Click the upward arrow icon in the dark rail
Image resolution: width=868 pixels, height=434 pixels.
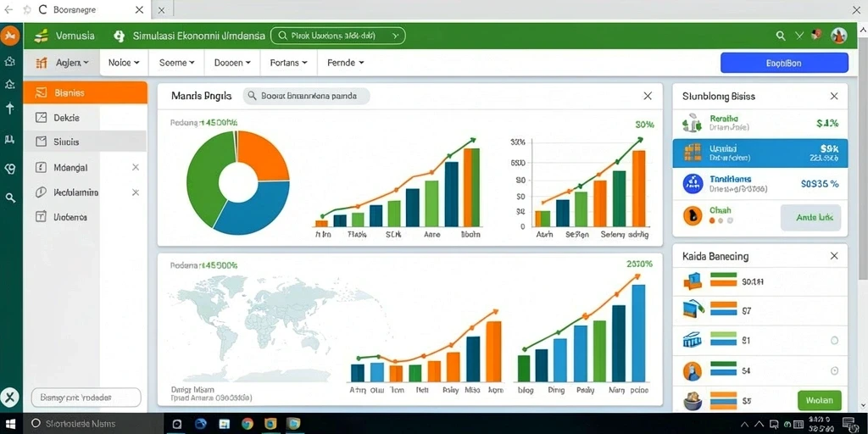click(x=9, y=108)
